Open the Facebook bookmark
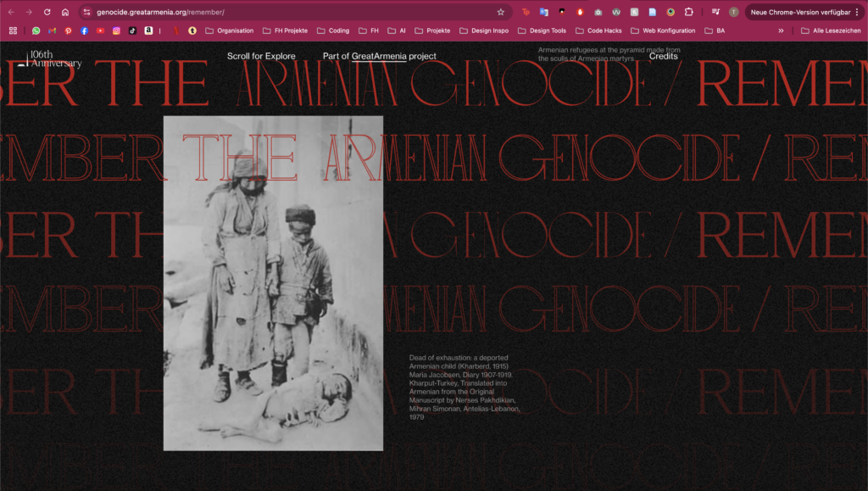Screen dimensions: 868x491 tap(85, 31)
